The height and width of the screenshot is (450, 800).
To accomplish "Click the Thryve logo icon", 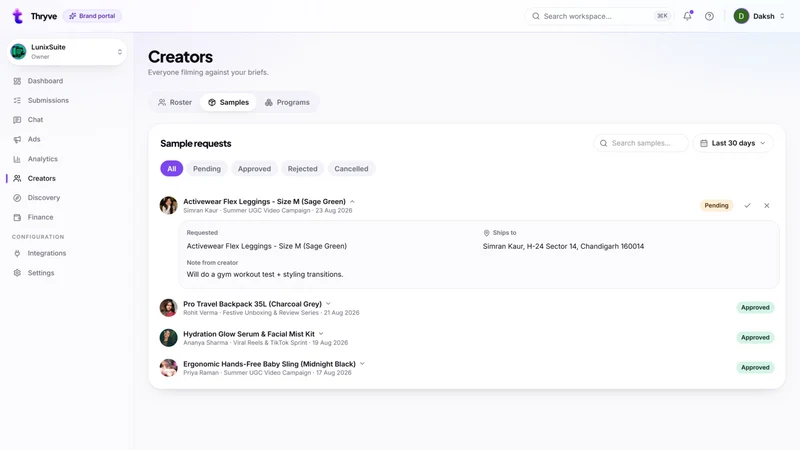I will [17, 16].
